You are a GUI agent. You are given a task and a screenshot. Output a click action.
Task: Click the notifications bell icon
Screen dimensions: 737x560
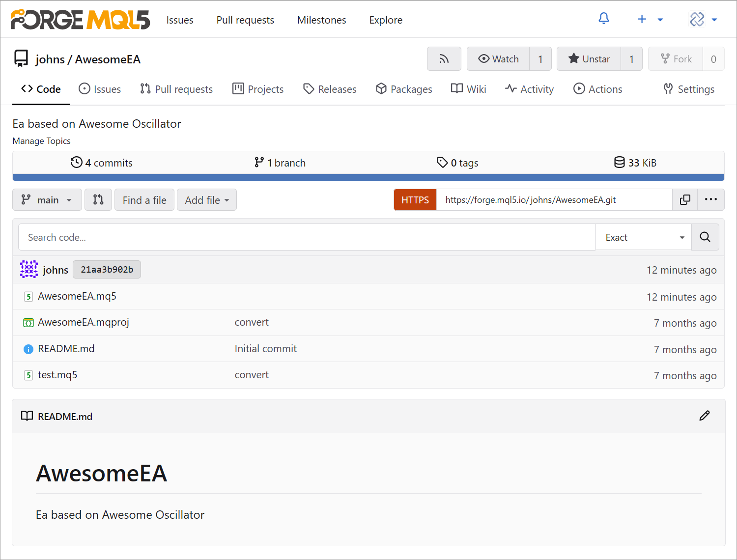tap(603, 19)
